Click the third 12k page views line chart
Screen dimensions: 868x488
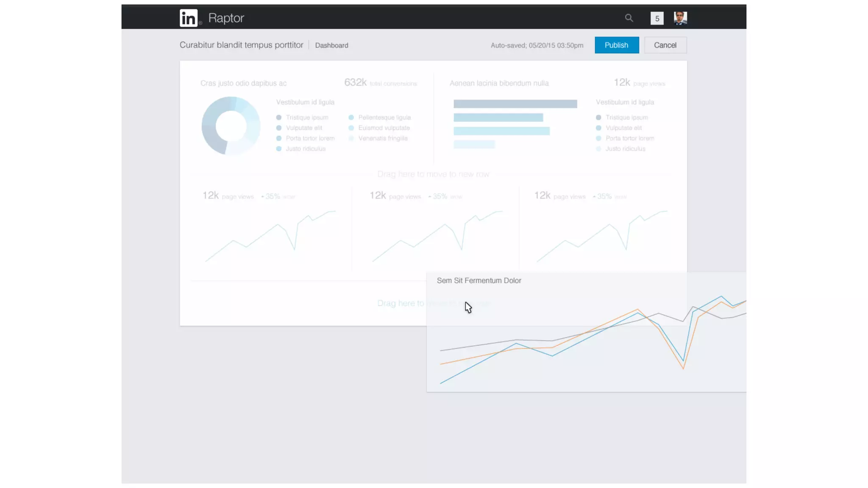click(601, 235)
